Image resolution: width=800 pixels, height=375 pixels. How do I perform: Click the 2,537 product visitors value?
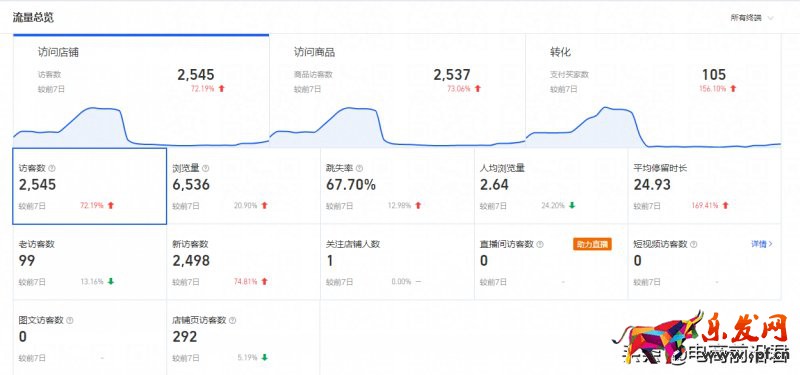tap(452, 75)
